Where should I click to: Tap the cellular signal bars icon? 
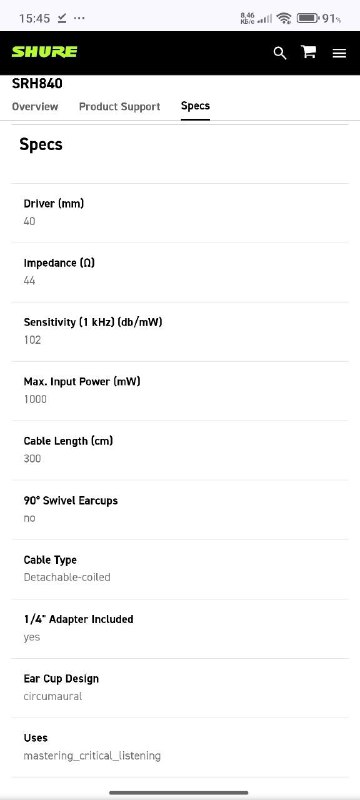click(x=264, y=19)
